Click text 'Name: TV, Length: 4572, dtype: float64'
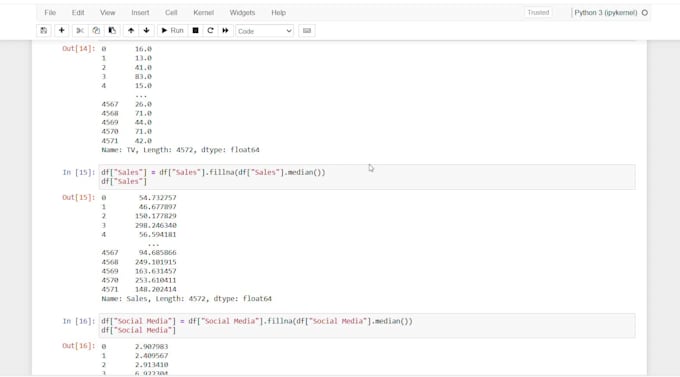This screenshot has height=377, width=680. tap(180, 150)
